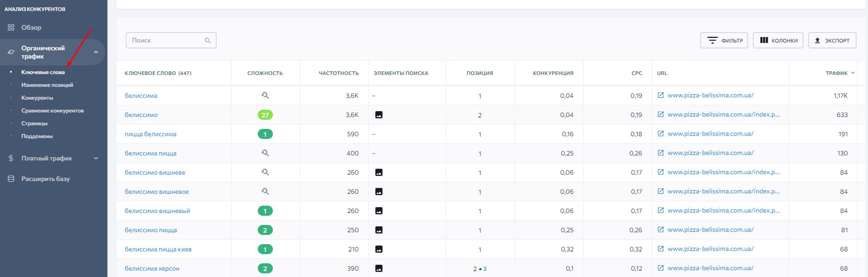The height and width of the screenshot is (277, 868).
Task: Open the Колонки column settings
Action: coord(778,40)
